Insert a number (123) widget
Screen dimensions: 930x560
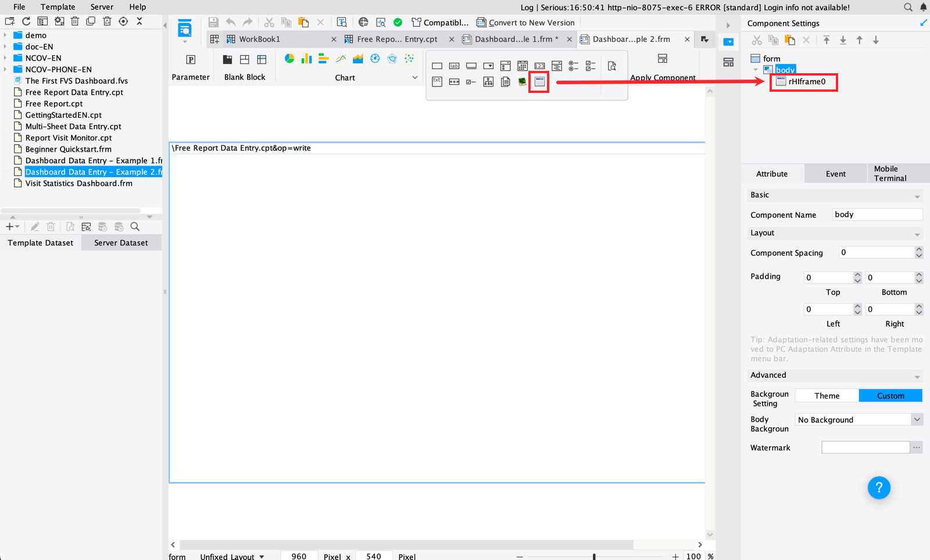click(x=539, y=66)
